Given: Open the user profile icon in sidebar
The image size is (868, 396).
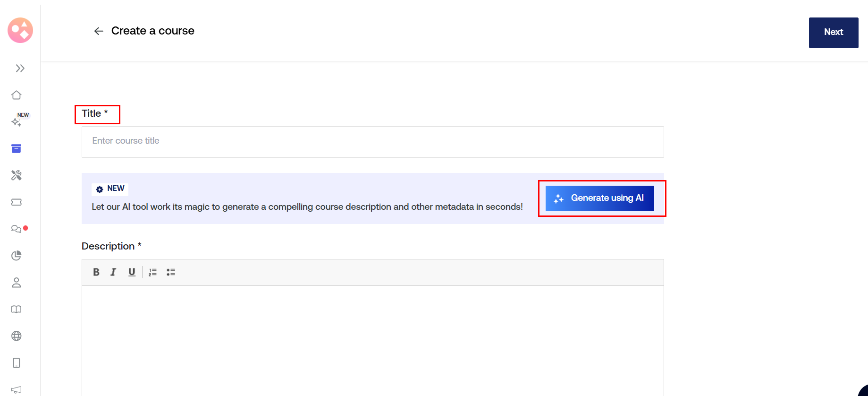Looking at the screenshot, I should pyautogui.click(x=17, y=283).
